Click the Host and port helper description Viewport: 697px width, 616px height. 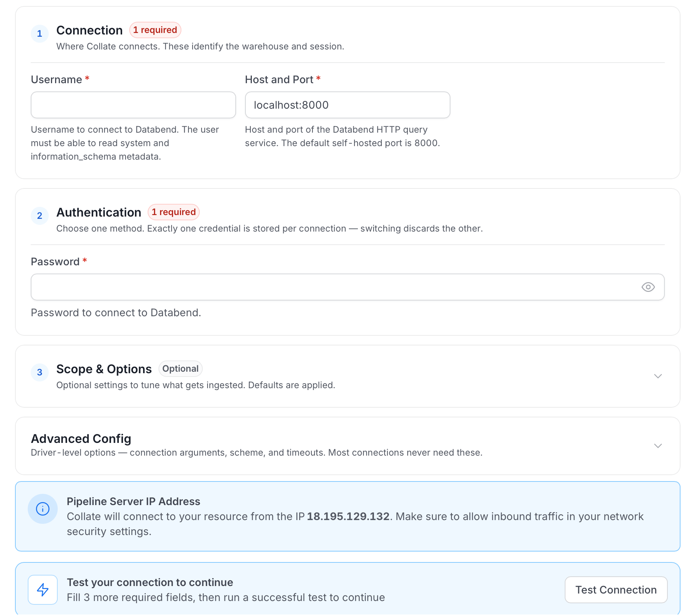click(343, 136)
